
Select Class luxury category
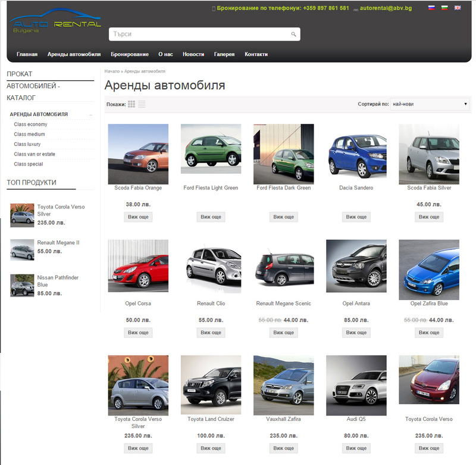click(27, 144)
